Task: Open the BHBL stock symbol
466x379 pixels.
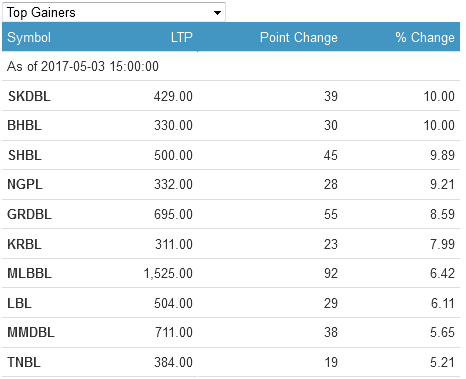Action: [25, 126]
